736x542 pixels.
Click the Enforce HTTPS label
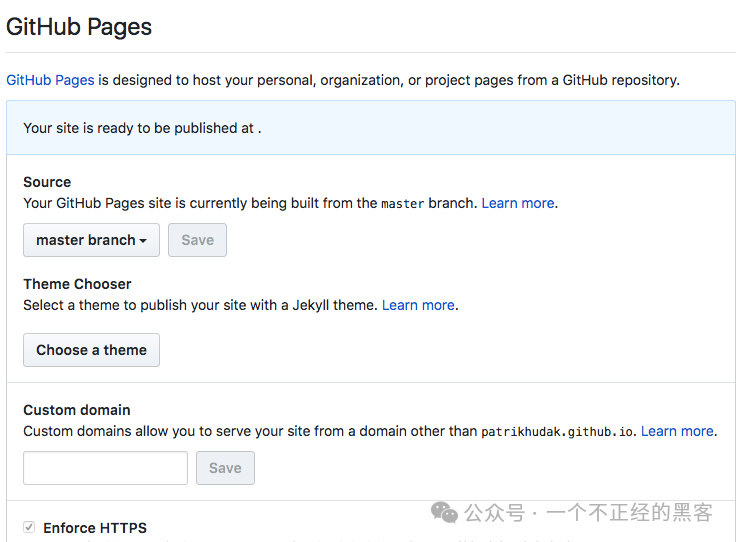tap(95, 528)
